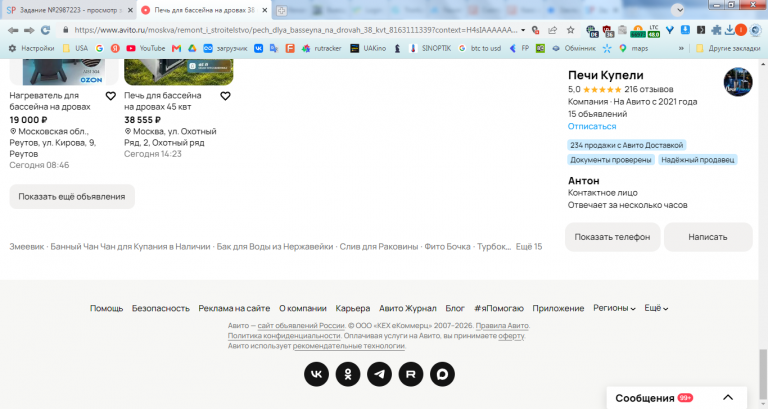Open the #яПомогаю footer link
Viewport: 768px width, 409px height.
(499, 308)
